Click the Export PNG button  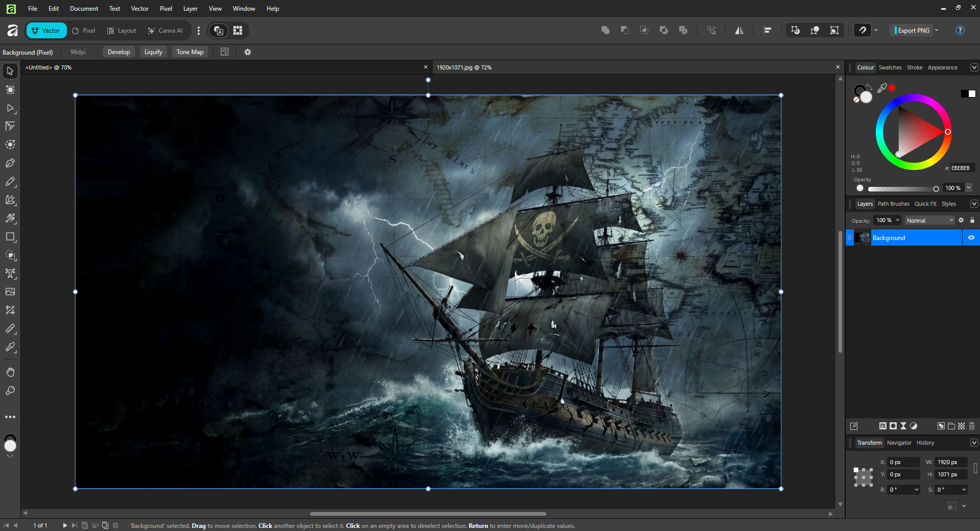(912, 31)
